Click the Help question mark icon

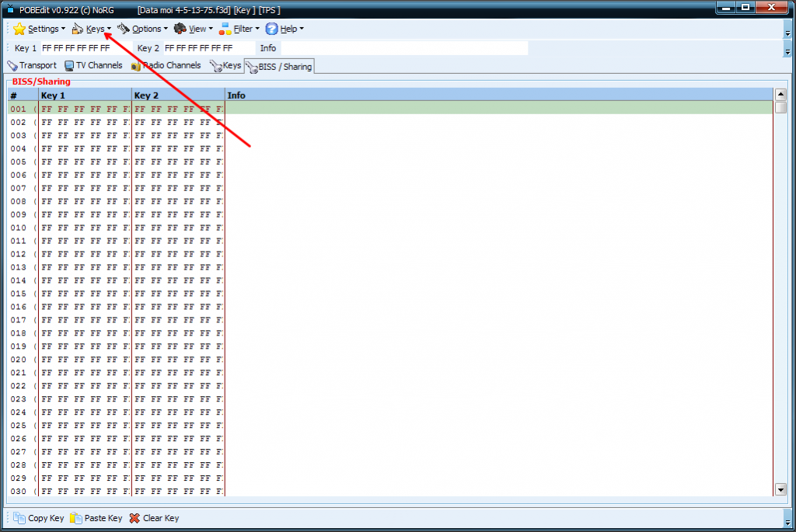coord(271,29)
